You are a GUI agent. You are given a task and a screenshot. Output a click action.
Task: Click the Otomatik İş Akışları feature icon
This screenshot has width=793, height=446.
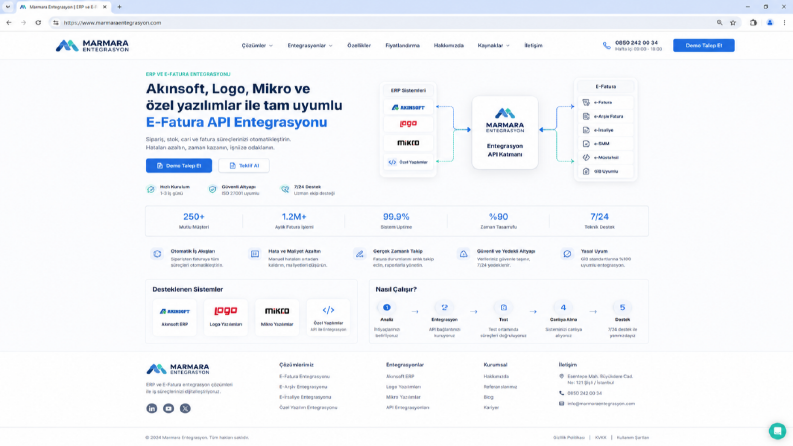coord(157,254)
